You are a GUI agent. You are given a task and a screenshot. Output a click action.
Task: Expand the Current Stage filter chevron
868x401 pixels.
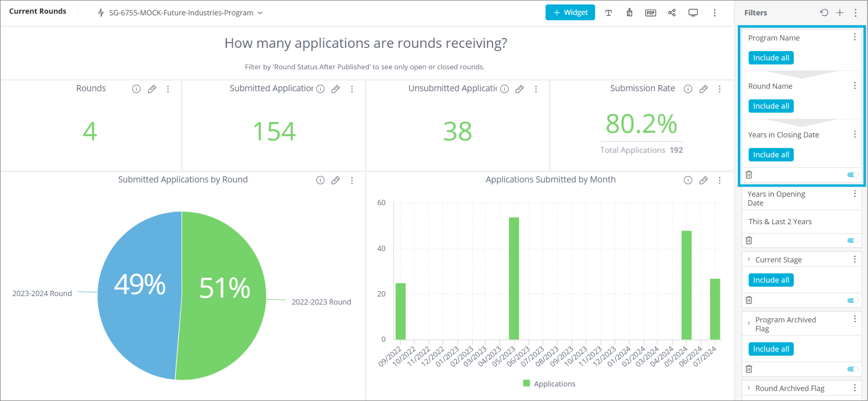pos(749,259)
